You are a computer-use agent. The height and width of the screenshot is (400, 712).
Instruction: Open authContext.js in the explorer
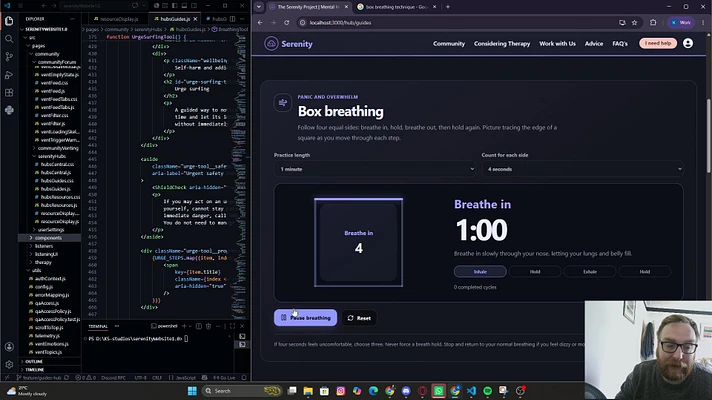point(50,279)
